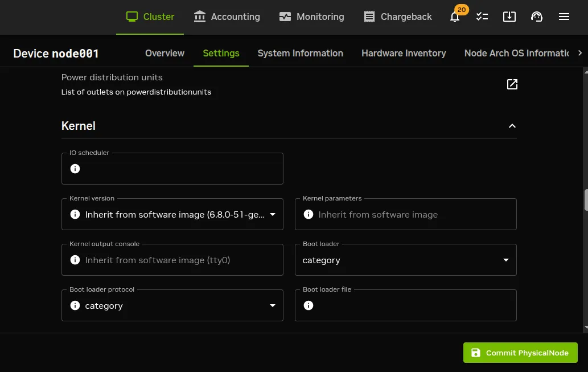The height and width of the screenshot is (372, 588).
Task: Click the Monitoring chart icon
Action: click(x=285, y=17)
